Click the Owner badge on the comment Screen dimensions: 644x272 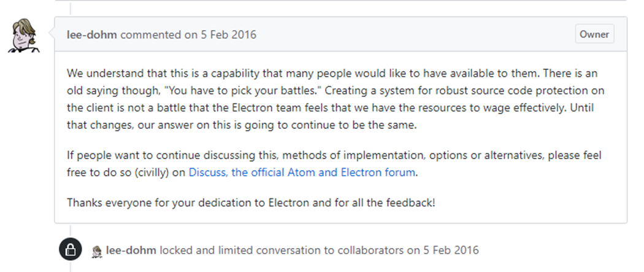coord(594,34)
